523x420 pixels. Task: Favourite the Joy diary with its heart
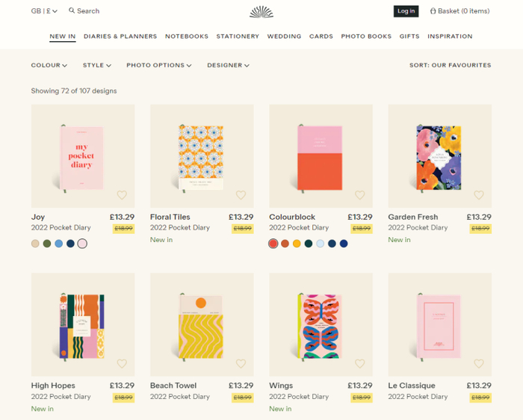click(x=122, y=195)
